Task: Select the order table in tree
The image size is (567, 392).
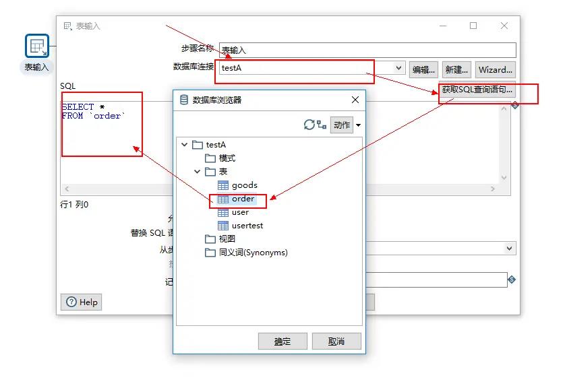Action: (x=243, y=199)
